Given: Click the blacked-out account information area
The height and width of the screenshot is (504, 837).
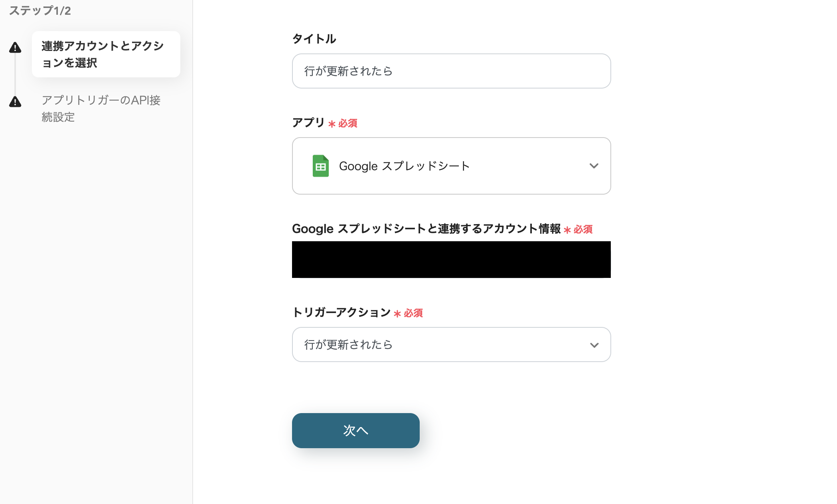Looking at the screenshot, I should [x=451, y=259].
